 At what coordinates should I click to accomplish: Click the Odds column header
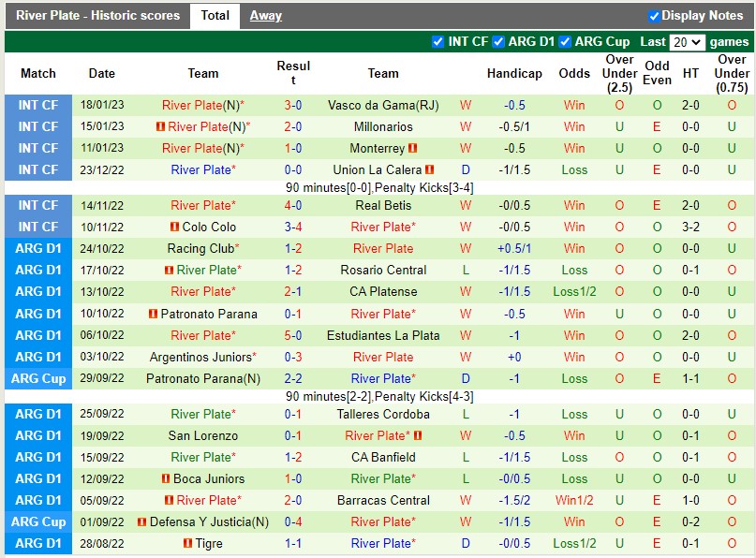point(574,73)
